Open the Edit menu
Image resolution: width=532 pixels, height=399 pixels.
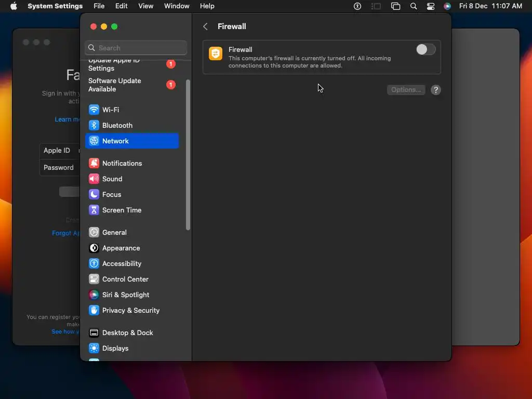(x=121, y=6)
